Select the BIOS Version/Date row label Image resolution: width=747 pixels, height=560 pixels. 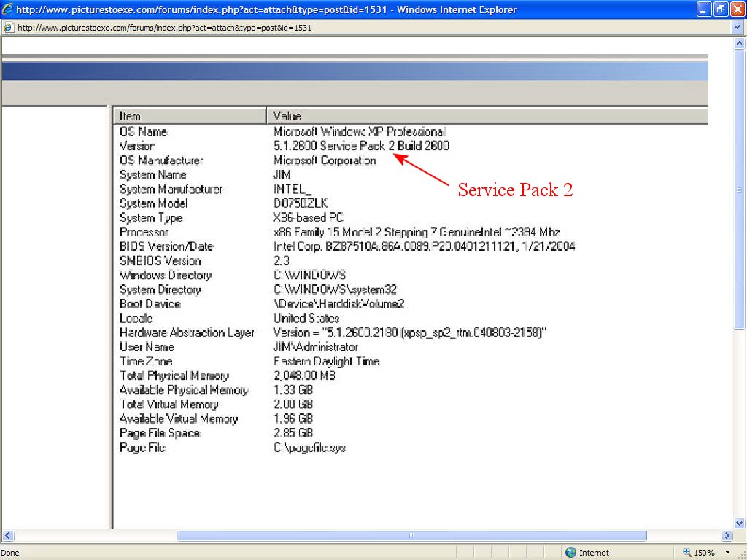click(166, 246)
